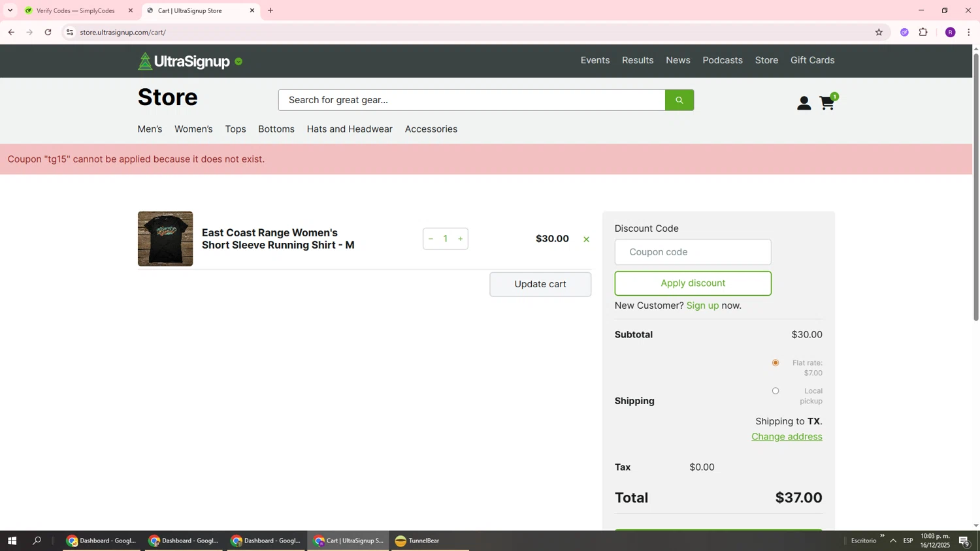Decrease quantity with minus button
Image resolution: width=980 pixels, height=551 pixels.
pos(431,239)
